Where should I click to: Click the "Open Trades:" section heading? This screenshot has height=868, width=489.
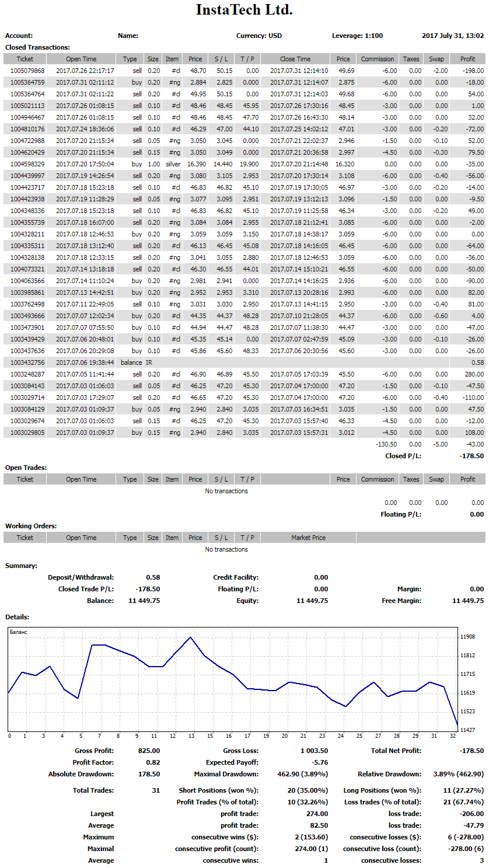(26, 468)
